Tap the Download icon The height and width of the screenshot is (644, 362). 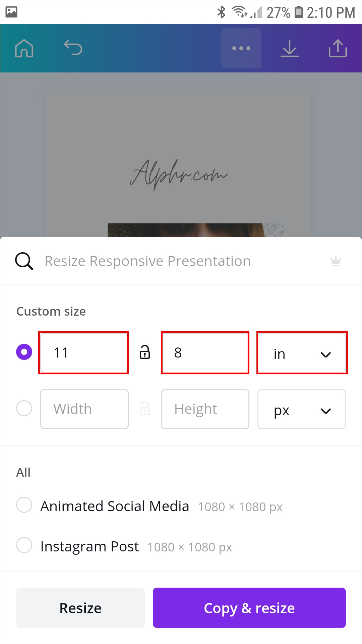289,48
